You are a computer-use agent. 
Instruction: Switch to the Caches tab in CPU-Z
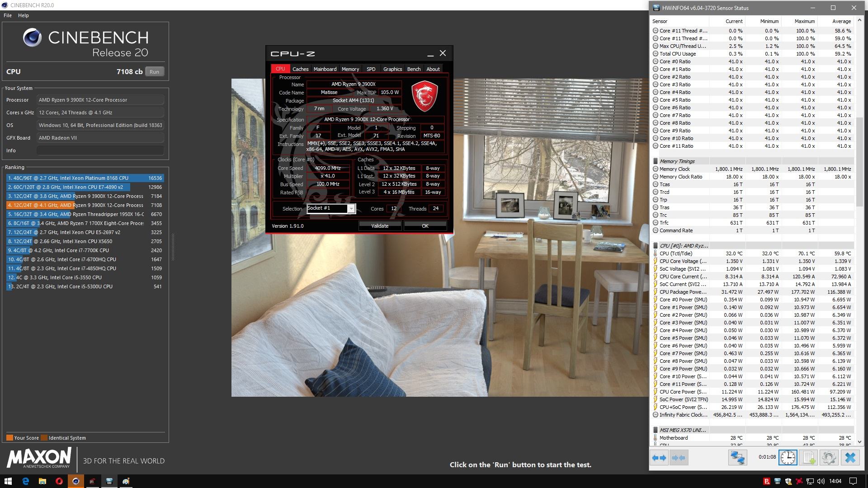(300, 69)
